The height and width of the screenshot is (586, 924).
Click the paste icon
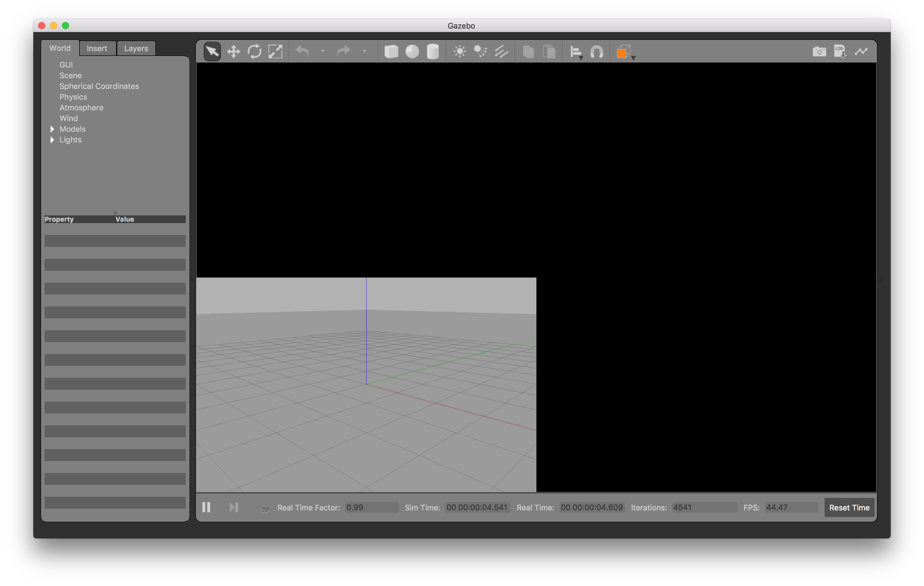(x=549, y=51)
